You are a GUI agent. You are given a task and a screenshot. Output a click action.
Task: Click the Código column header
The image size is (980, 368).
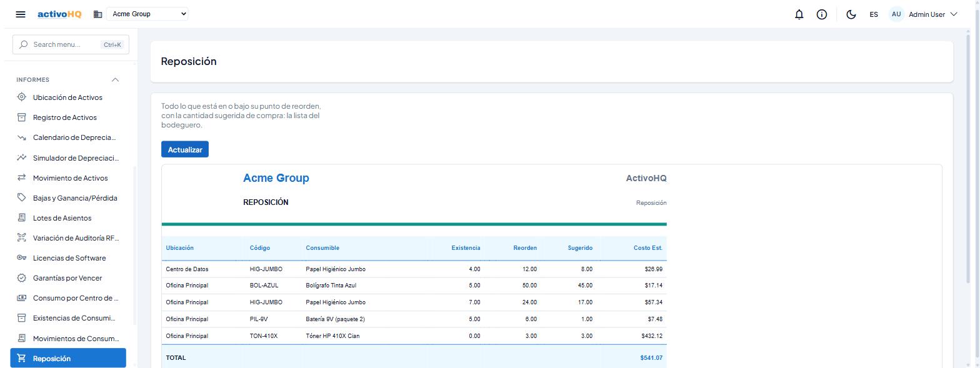(x=260, y=248)
